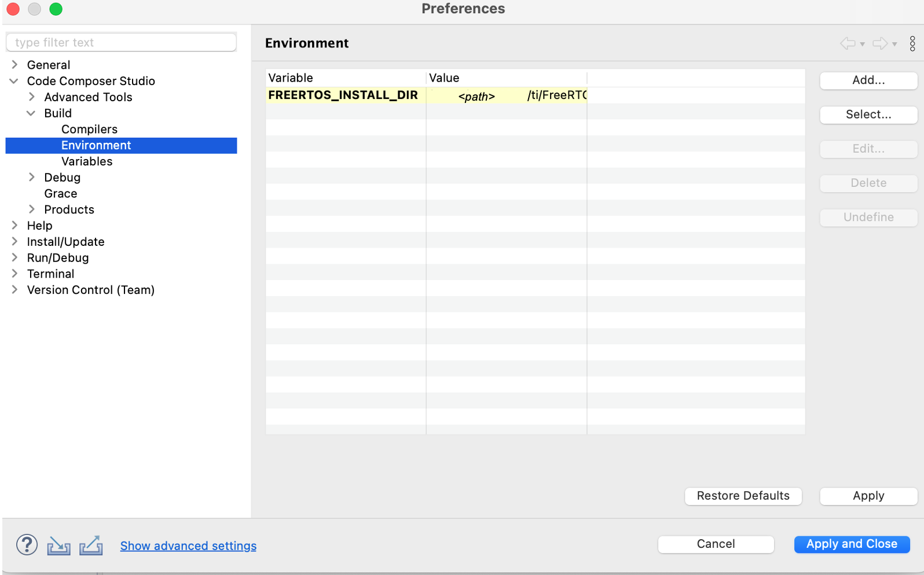Click the Restore Defaults button
Viewport: 924px width, 575px height.
(x=743, y=496)
